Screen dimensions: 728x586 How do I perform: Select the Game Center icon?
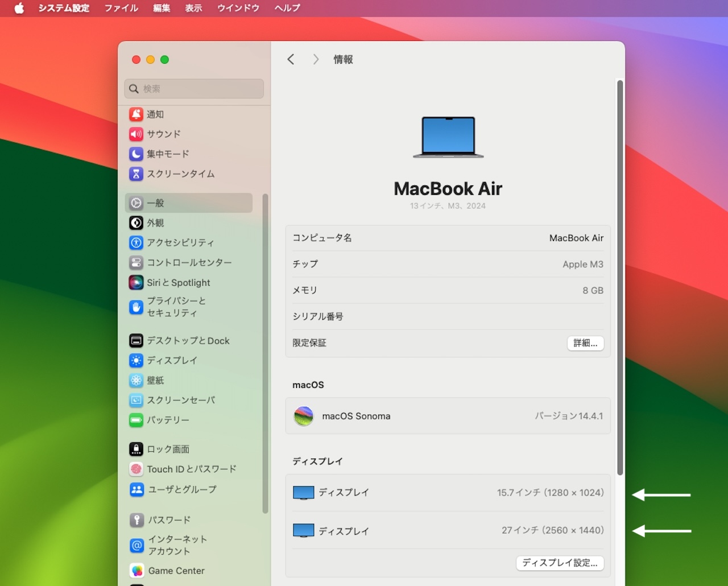pos(136,571)
